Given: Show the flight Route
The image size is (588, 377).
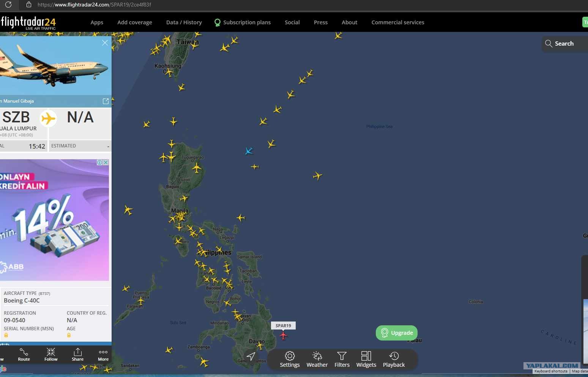Looking at the screenshot, I should (24, 355).
